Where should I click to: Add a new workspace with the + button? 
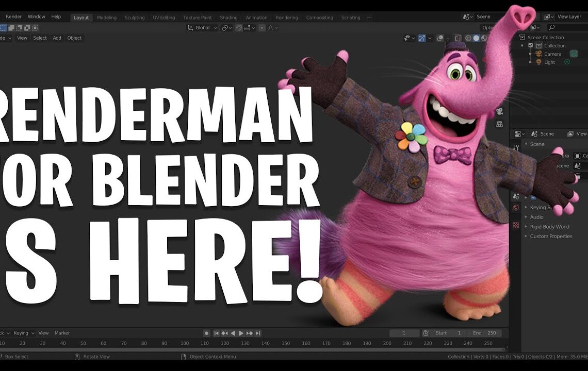368,17
